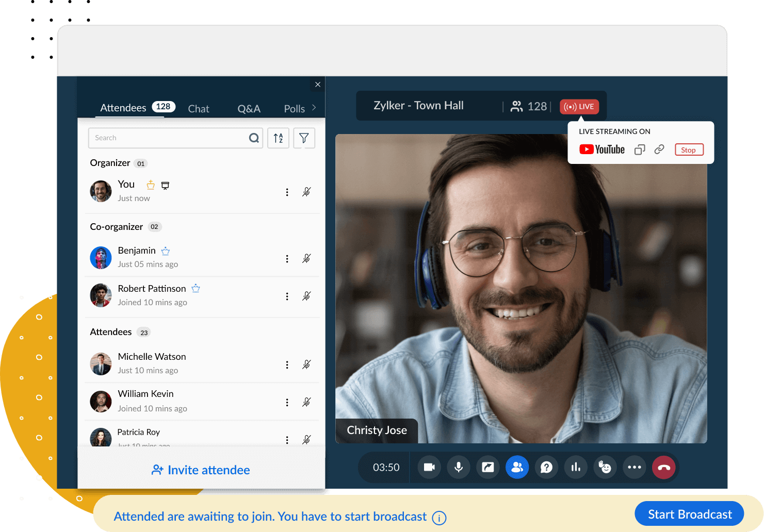
Task: Sort attendees alphabetically with A-Z icon
Action: [x=278, y=138]
